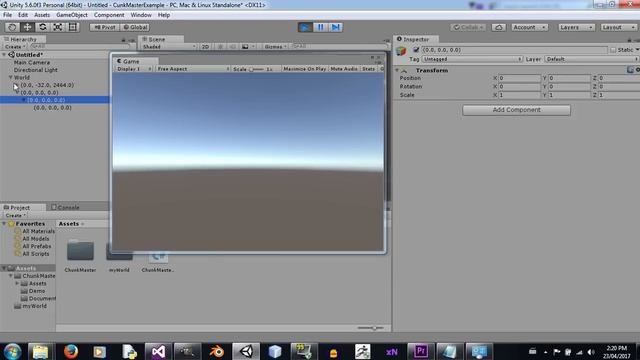
Task: Open Premiere Pro from taskbar
Action: [420, 351]
